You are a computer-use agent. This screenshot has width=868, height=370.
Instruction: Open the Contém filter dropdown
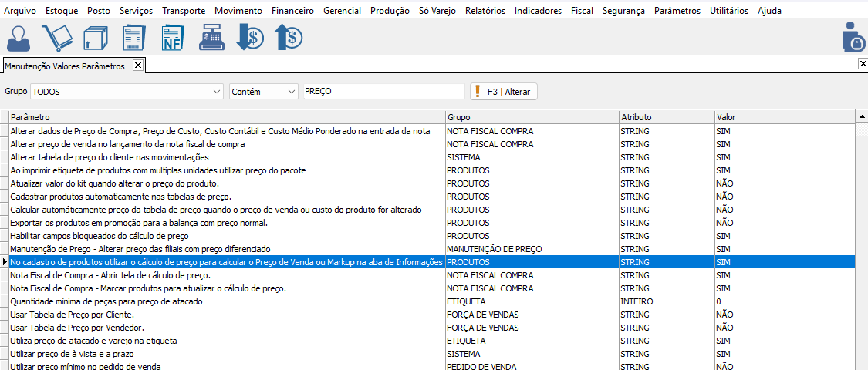291,92
